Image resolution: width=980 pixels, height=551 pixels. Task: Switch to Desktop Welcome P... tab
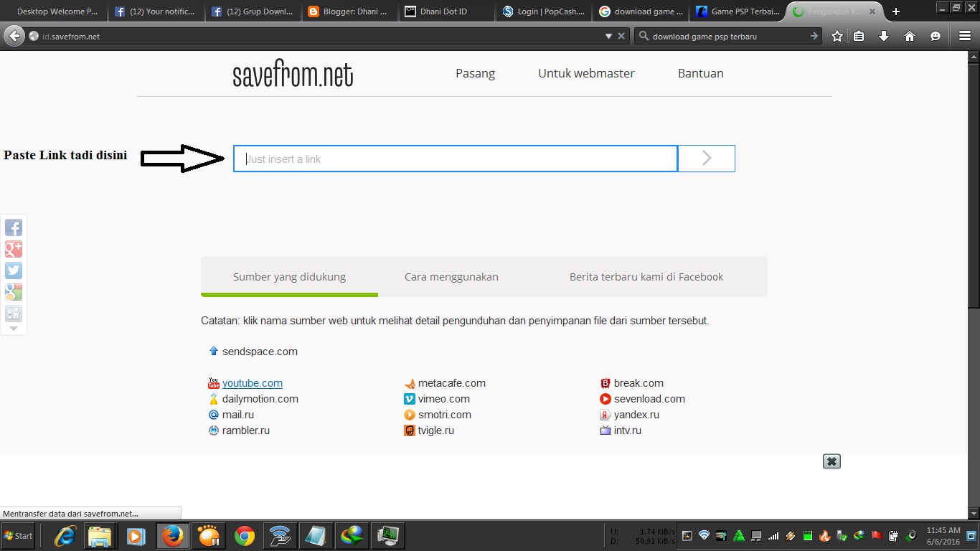pos(56,11)
